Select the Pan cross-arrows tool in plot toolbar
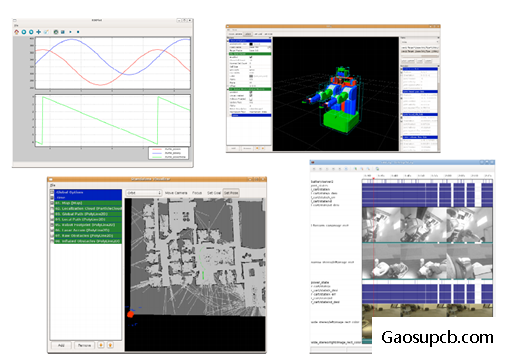 [39, 32]
